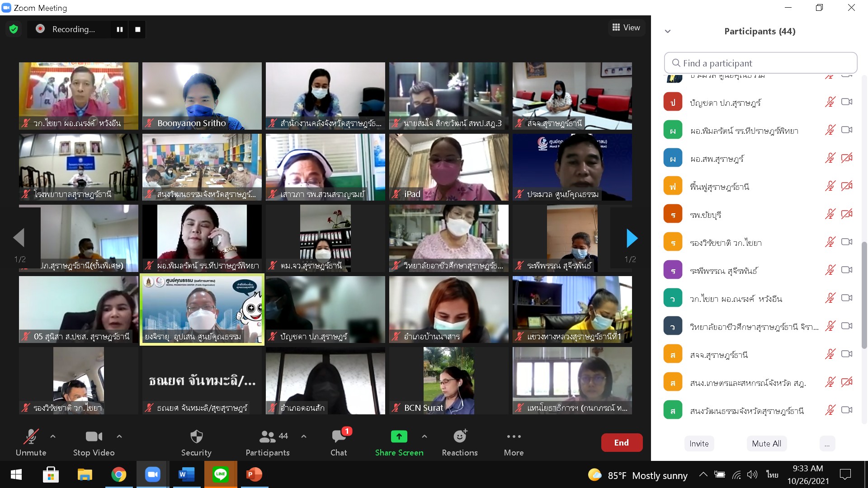Click the Mute All button
Viewport: 868px width, 488px height.
point(766,444)
